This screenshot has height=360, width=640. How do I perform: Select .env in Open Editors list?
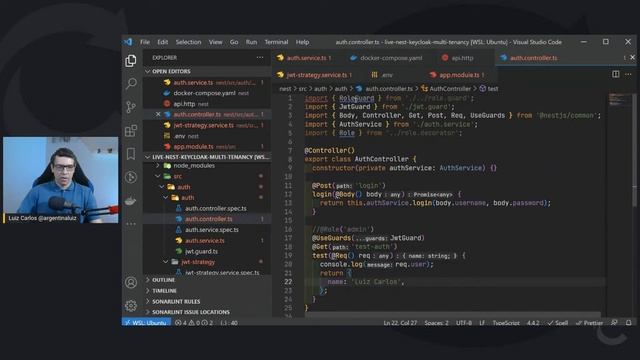pyautogui.click(x=207, y=136)
